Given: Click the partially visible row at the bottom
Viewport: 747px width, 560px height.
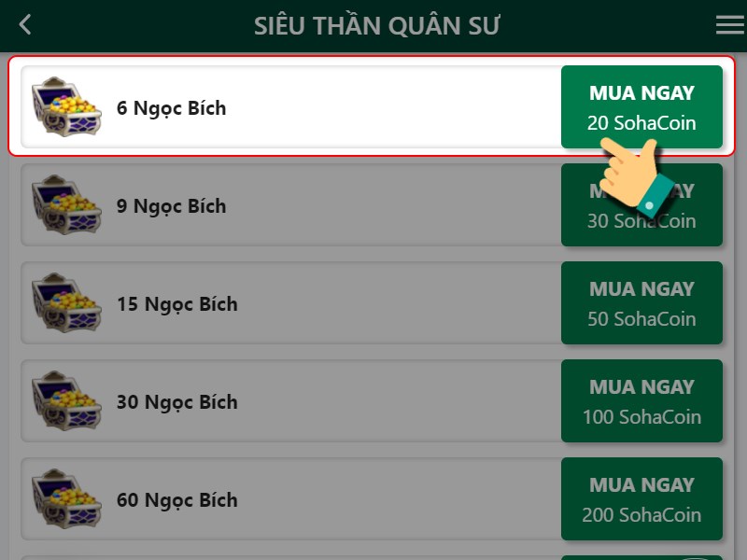Looking at the screenshot, I should [373, 553].
